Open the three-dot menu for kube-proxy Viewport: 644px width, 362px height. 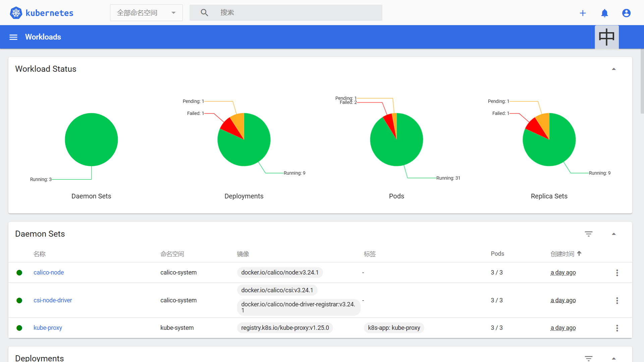coord(617,328)
